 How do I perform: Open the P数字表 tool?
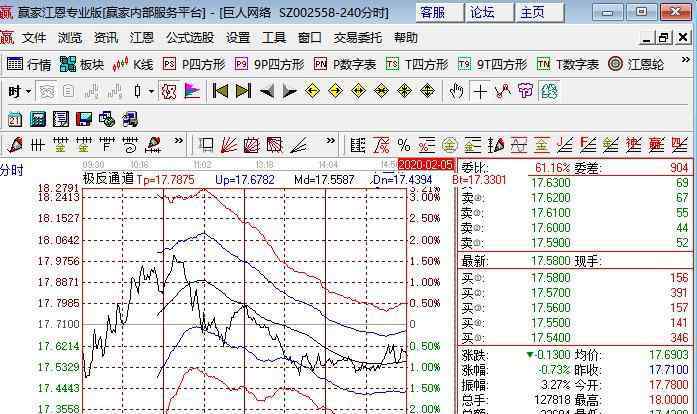[344, 64]
